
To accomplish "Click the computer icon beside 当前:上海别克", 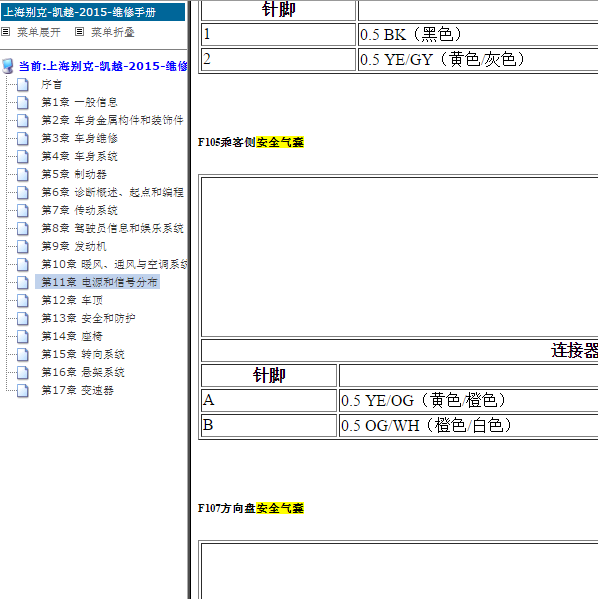I will (8, 66).
